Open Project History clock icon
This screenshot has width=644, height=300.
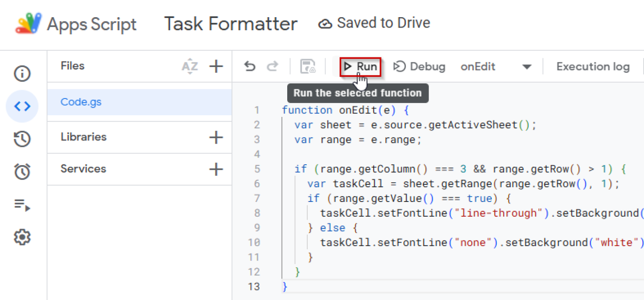pos(22,139)
